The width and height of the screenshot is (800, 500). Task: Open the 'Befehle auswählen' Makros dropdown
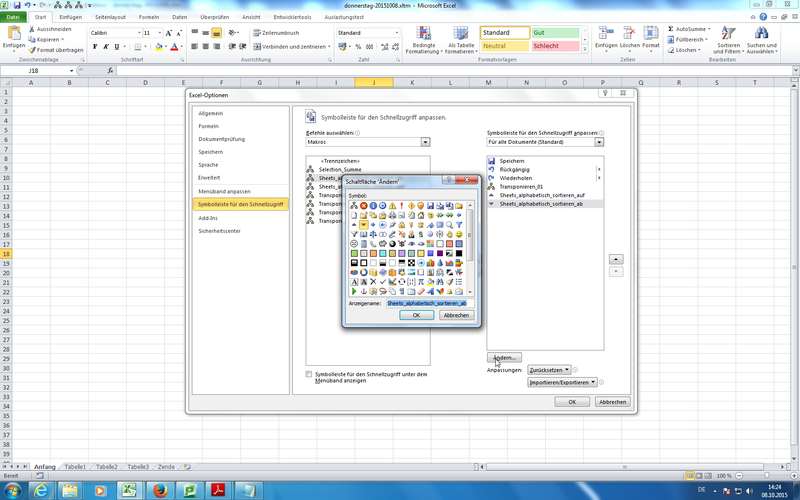pyautogui.click(x=424, y=142)
